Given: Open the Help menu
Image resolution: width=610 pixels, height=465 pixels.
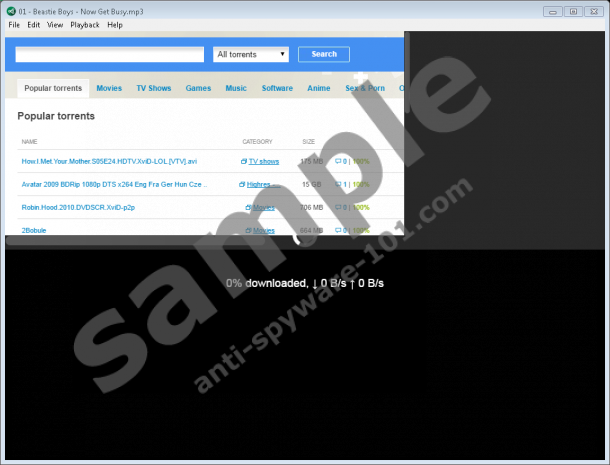Looking at the screenshot, I should tap(115, 25).
